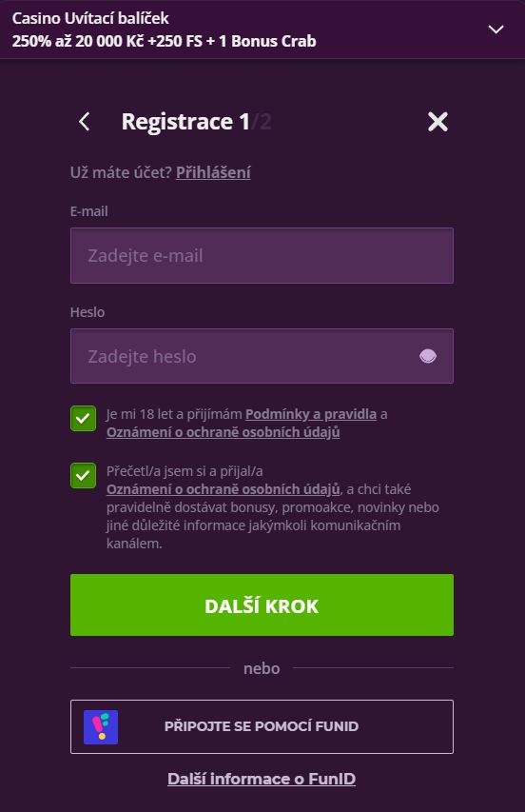Uncheck the bonusy and promoakce consent checkbox
525x812 pixels.
click(x=84, y=475)
